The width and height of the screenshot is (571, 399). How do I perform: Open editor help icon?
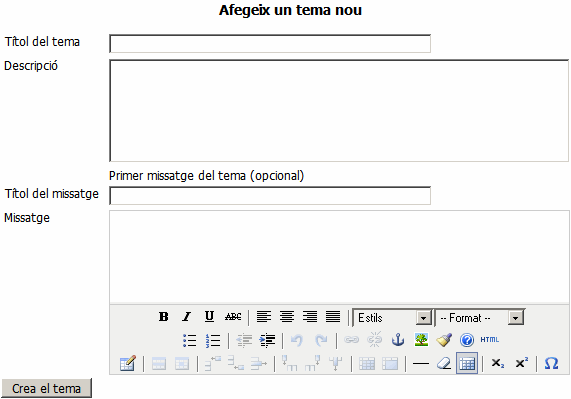(467, 340)
